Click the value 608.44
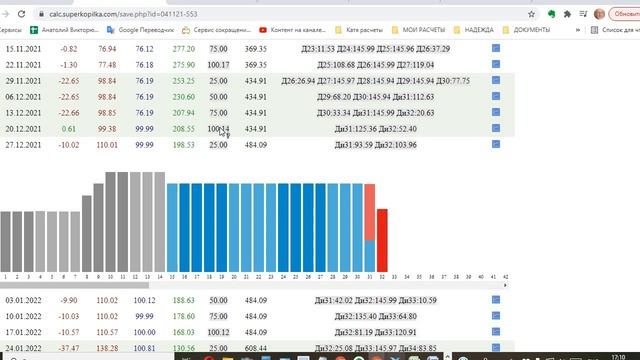The image size is (640, 360). 256,349
